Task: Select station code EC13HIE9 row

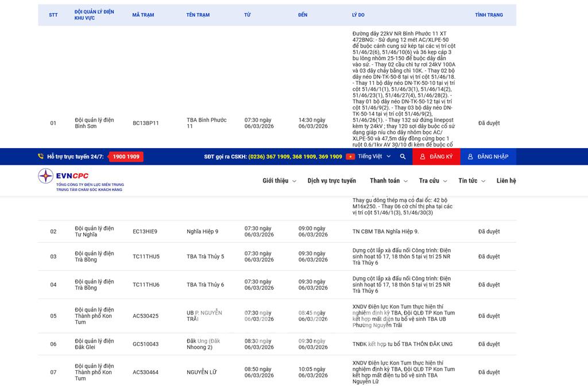Action: (x=145, y=231)
